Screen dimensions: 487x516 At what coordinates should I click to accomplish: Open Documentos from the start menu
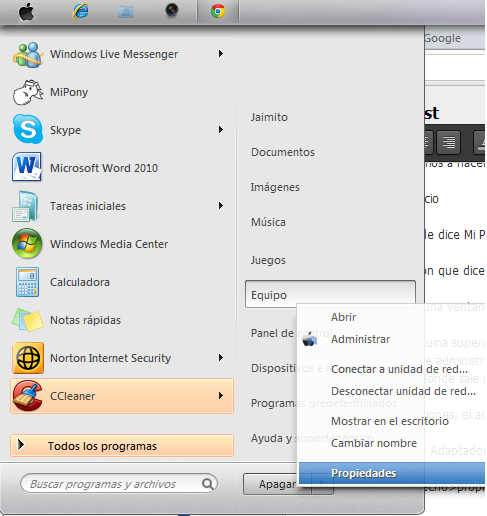283,152
